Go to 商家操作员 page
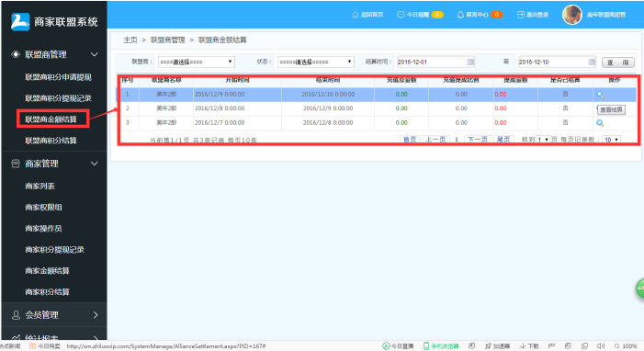 pyautogui.click(x=43, y=229)
